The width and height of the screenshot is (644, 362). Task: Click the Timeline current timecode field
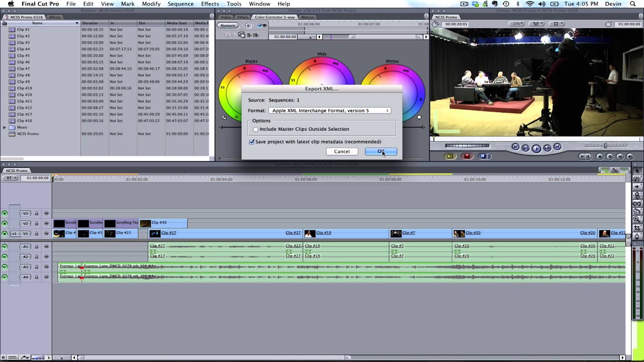coord(35,178)
